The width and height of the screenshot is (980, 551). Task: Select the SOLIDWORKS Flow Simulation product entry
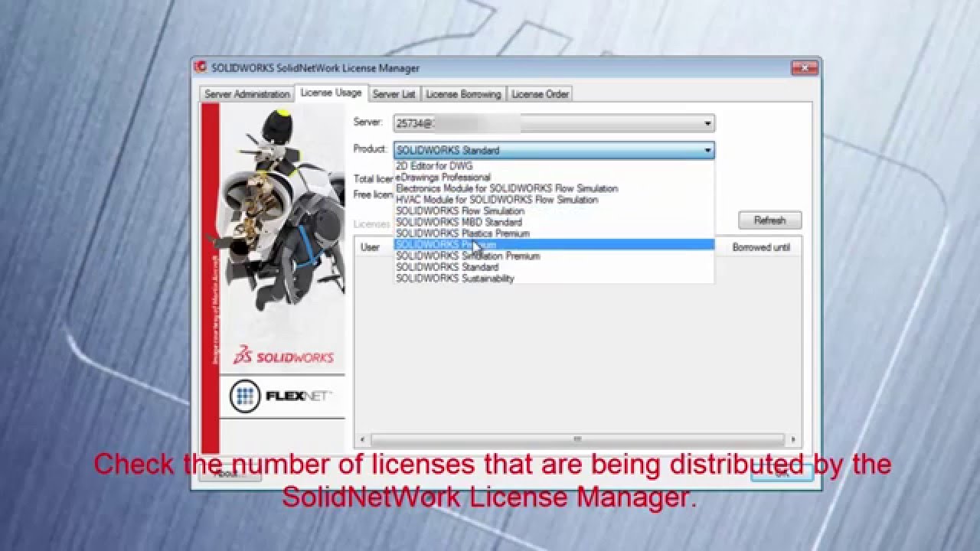coord(554,210)
